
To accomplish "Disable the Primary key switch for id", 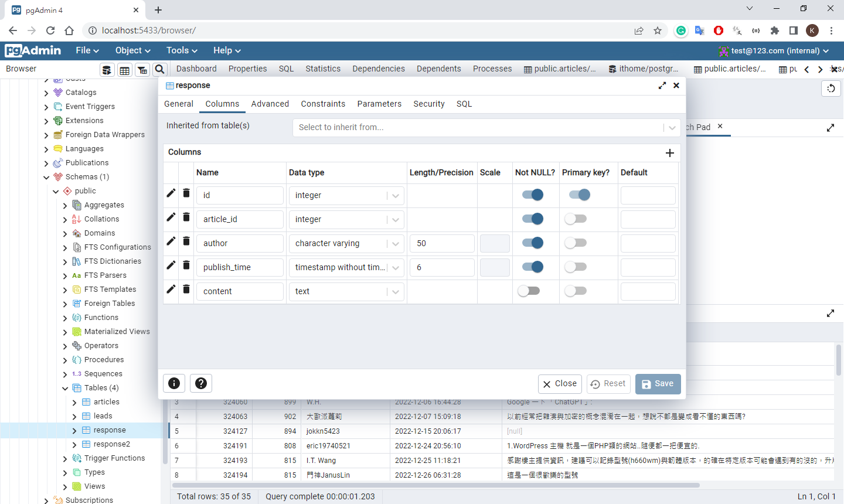I will coord(580,195).
